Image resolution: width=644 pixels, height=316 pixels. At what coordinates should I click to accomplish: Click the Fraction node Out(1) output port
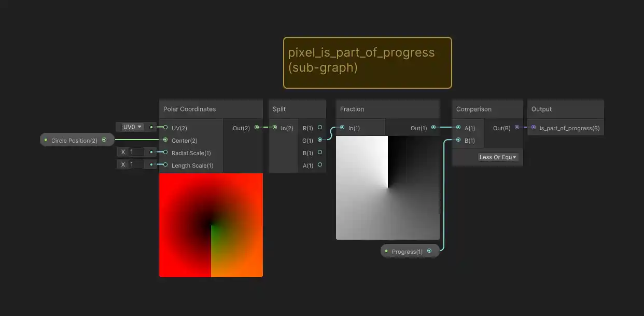click(433, 128)
